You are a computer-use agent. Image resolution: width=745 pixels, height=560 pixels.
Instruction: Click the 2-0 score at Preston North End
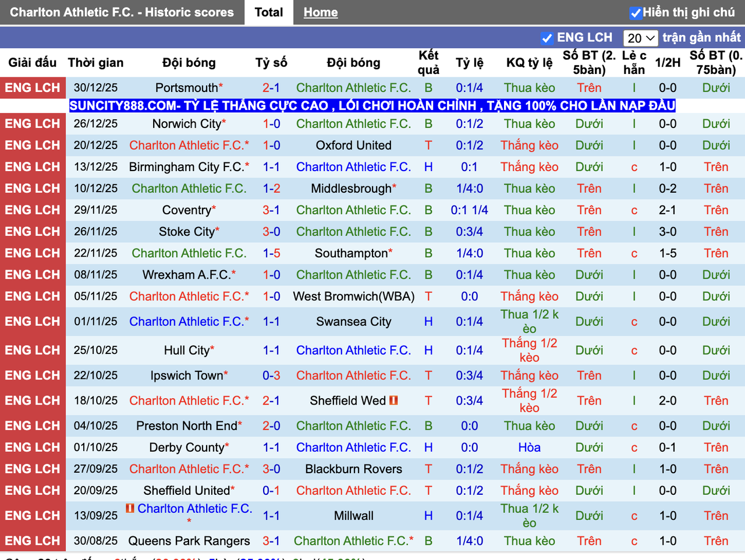271,426
